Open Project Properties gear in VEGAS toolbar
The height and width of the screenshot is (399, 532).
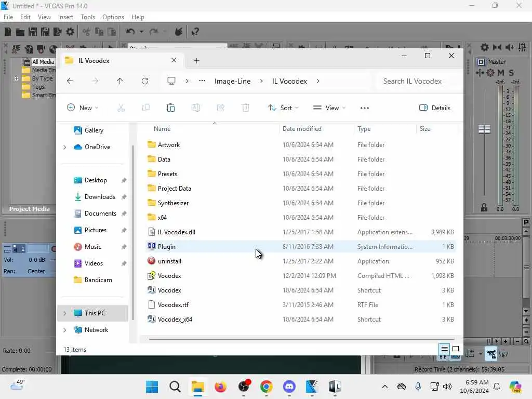click(70, 32)
